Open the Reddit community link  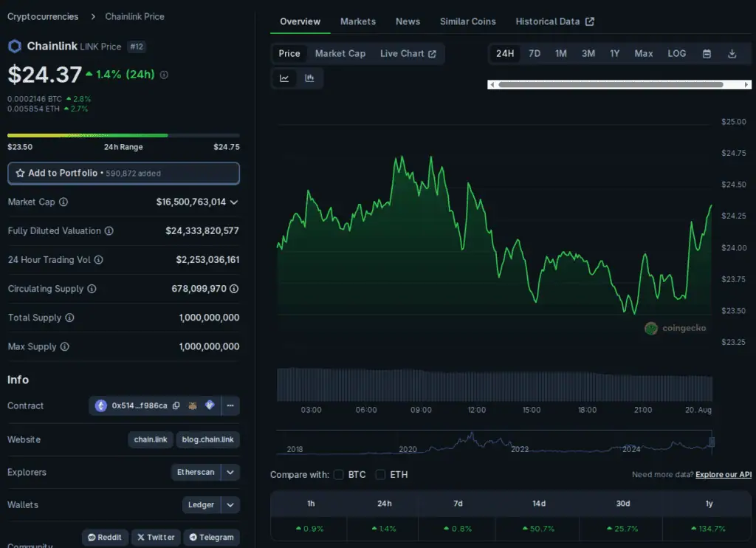105,538
